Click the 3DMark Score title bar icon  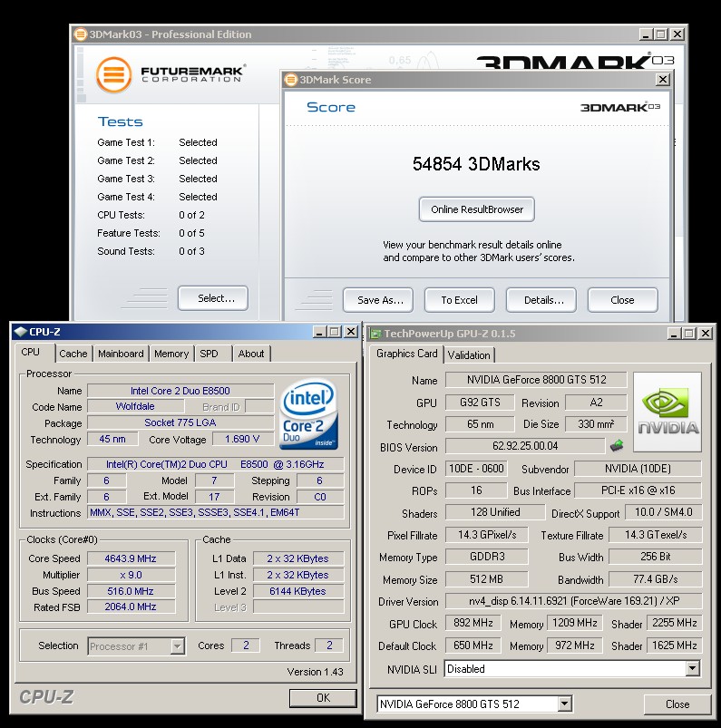[291, 80]
